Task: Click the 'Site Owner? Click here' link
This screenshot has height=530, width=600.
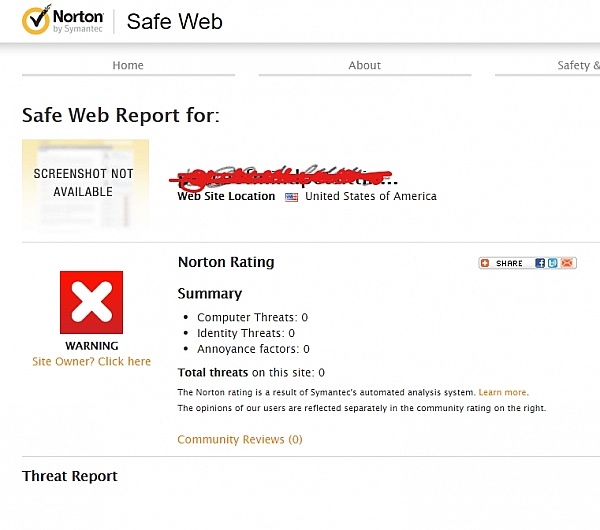Action: pyautogui.click(x=91, y=361)
